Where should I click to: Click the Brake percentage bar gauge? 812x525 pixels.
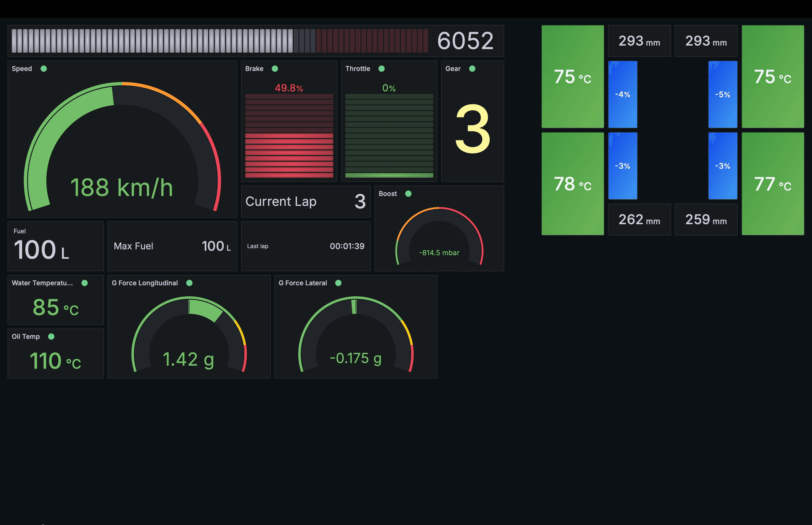coord(289,136)
